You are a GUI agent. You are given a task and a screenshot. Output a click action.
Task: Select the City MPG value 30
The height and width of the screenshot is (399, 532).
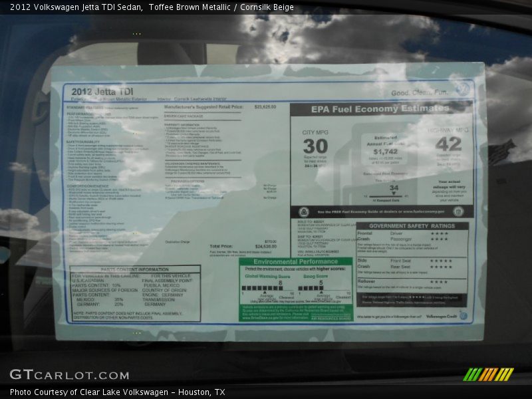pos(315,146)
